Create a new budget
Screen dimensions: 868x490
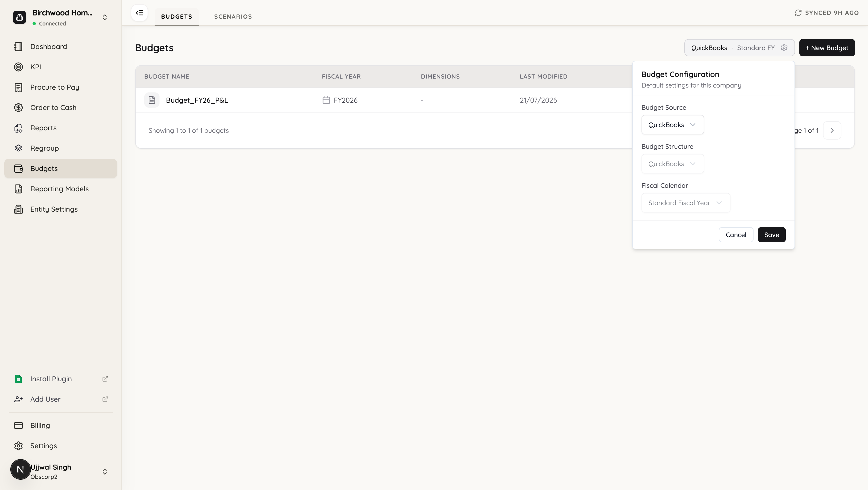827,48
